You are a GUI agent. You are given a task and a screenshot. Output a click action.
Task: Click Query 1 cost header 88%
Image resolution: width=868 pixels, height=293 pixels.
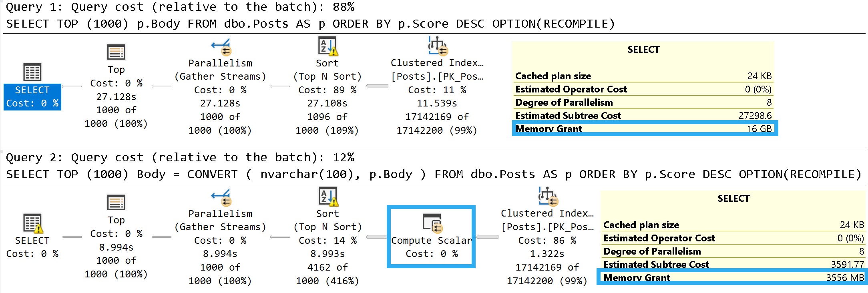(180, 7)
